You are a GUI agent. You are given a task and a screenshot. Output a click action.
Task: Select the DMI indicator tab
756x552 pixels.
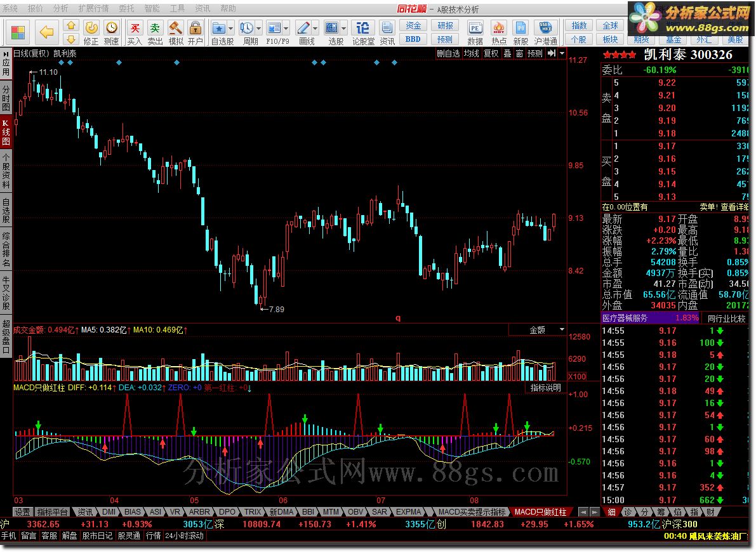[x=109, y=512]
